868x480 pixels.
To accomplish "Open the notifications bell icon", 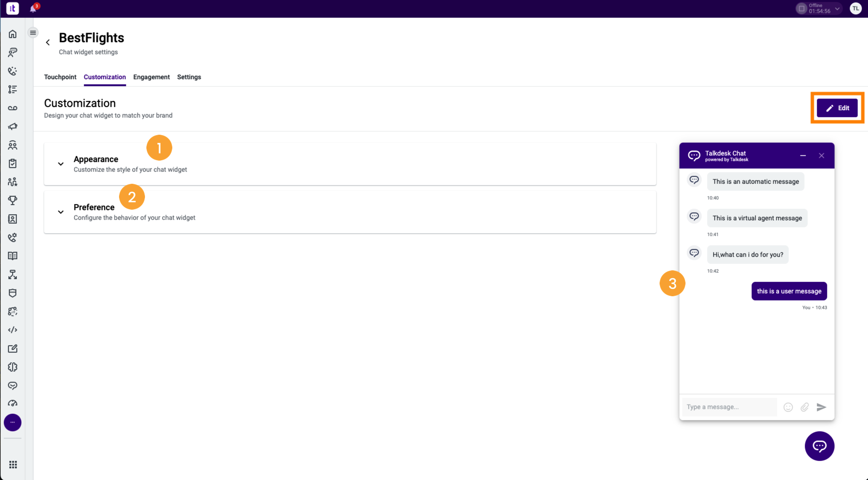I will click(33, 8).
